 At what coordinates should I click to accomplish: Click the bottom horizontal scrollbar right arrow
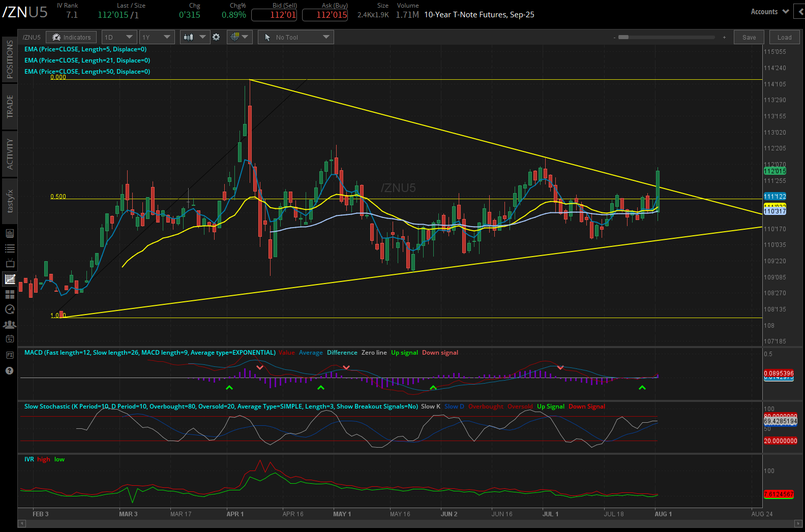pyautogui.click(x=798, y=523)
